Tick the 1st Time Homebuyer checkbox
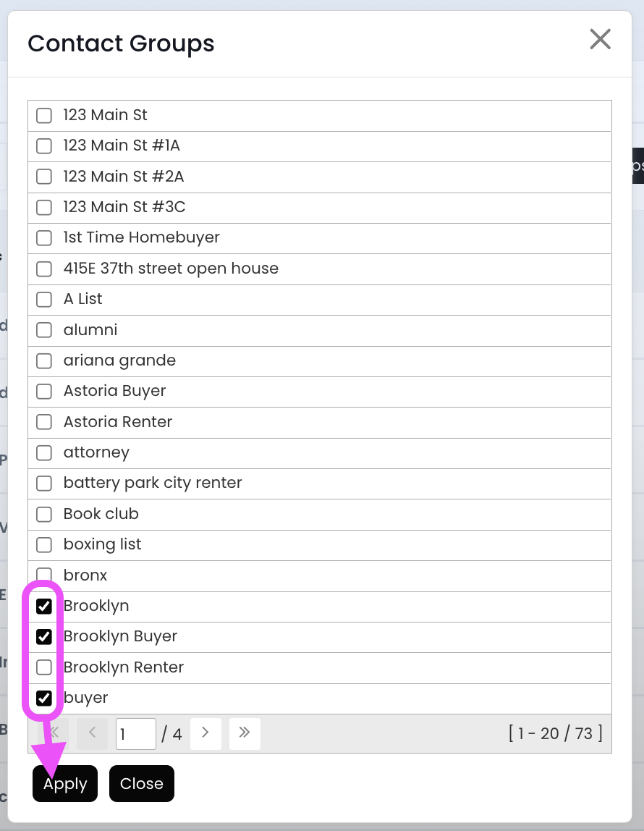Image resolution: width=644 pixels, height=831 pixels. coord(44,237)
